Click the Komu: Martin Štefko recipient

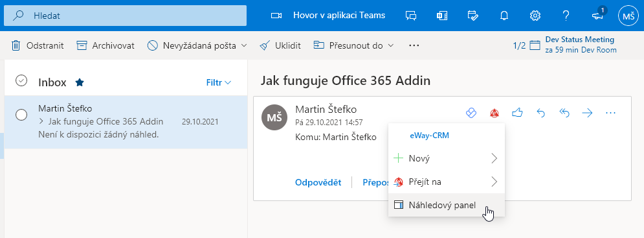click(335, 137)
